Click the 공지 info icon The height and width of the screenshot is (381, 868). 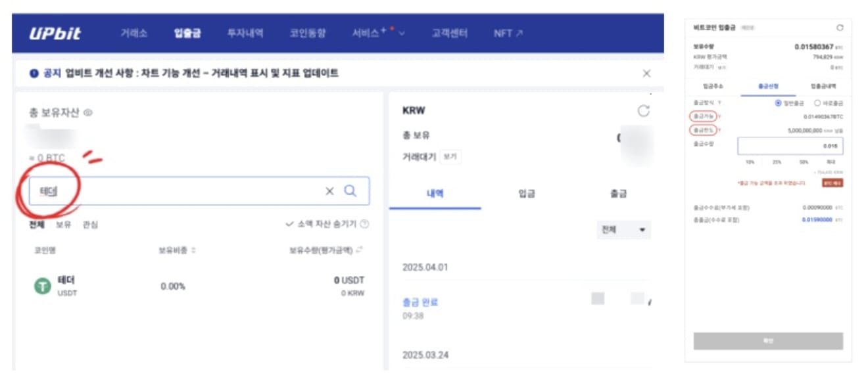[x=34, y=74]
